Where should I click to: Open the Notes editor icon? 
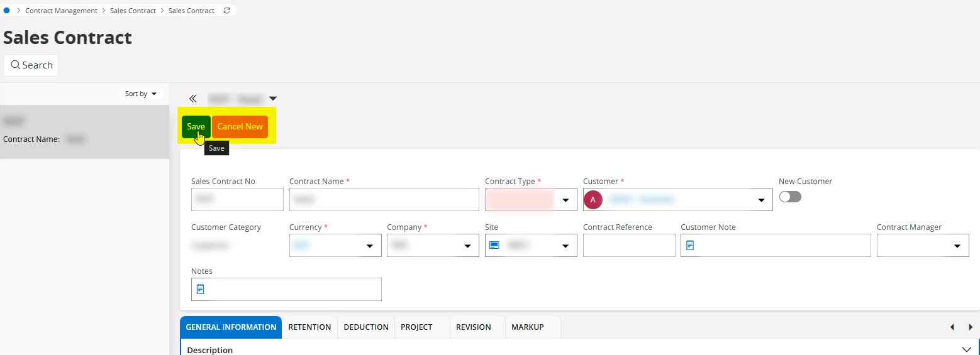pos(201,289)
